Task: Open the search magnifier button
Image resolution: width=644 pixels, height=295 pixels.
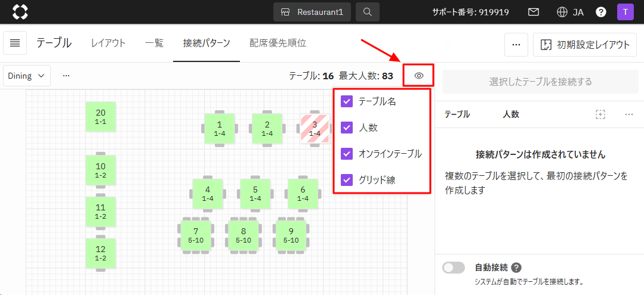Action: click(368, 12)
